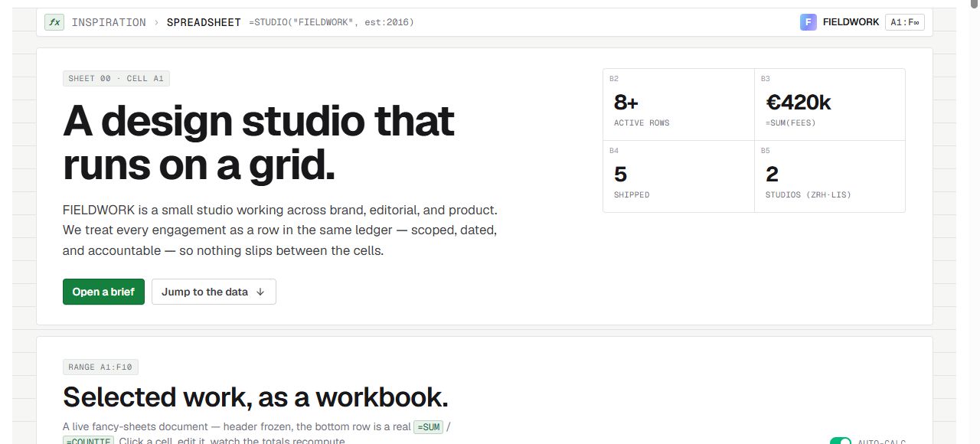
Task: Click the formula bar text =STUDIO("FIELDWORK", est:2016)
Action: [x=332, y=22]
